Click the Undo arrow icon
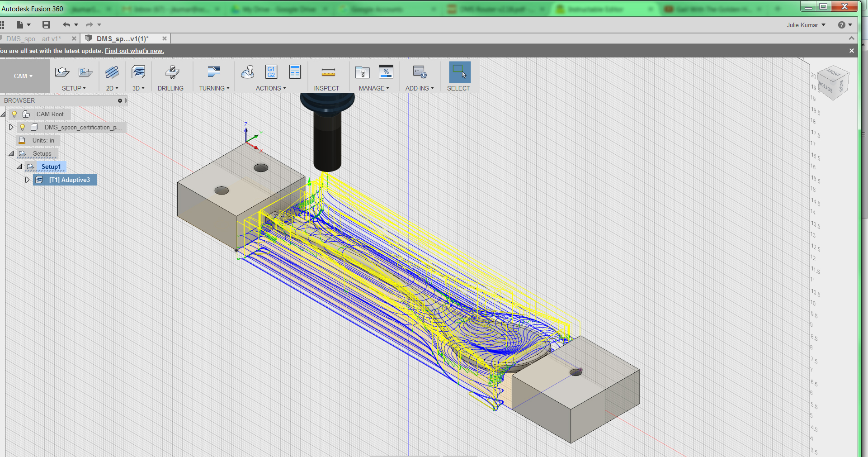Image resolution: width=868 pixels, height=457 pixels. [x=66, y=25]
